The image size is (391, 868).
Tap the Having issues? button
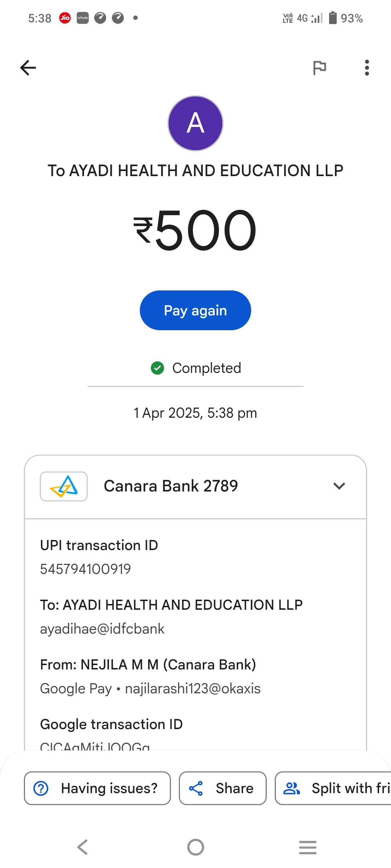97,788
